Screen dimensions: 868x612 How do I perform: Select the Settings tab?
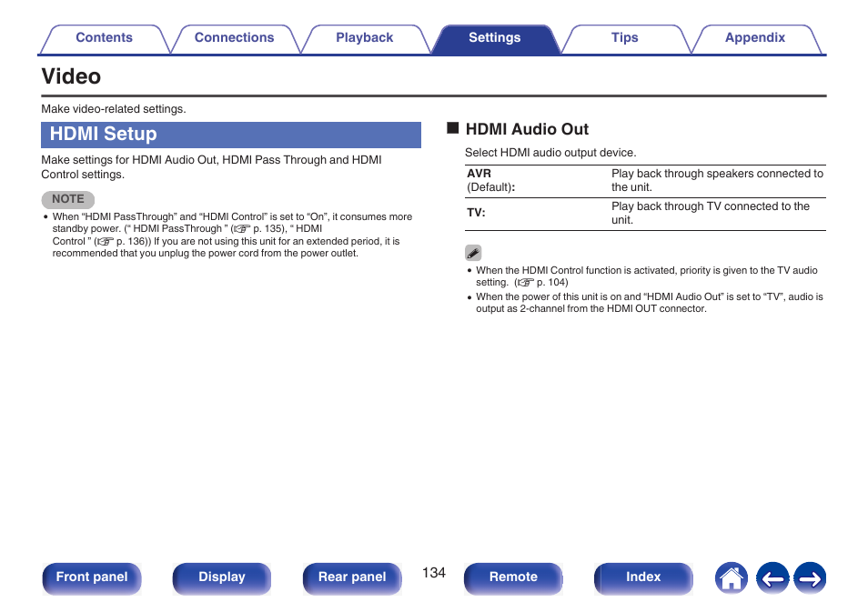[x=494, y=38]
